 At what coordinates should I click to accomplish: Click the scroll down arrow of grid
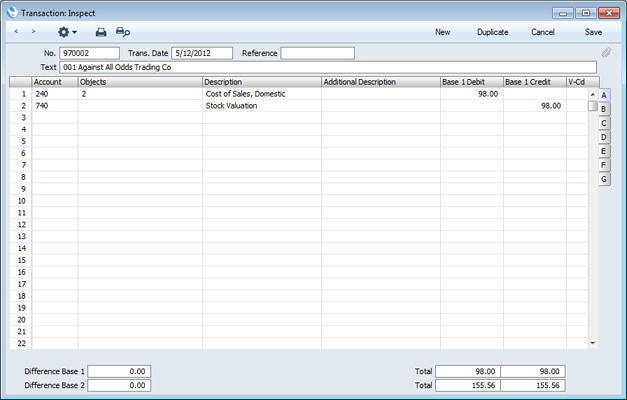pyautogui.click(x=592, y=343)
